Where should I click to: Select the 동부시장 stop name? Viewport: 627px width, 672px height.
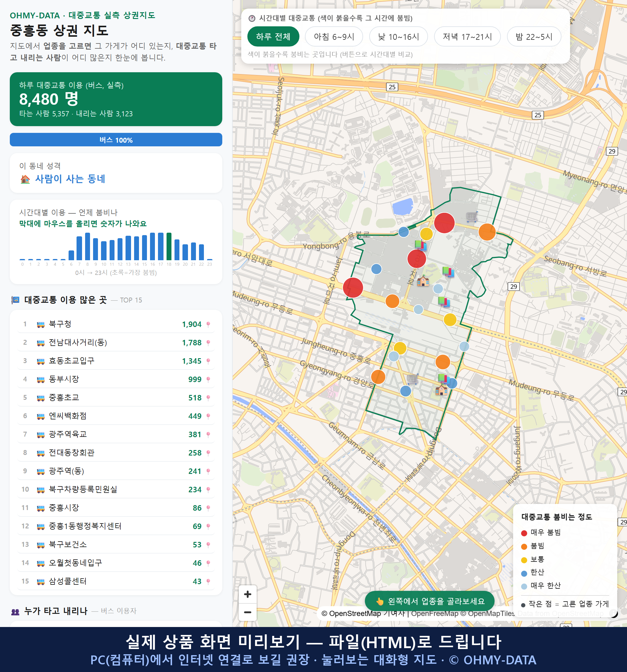(64, 379)
